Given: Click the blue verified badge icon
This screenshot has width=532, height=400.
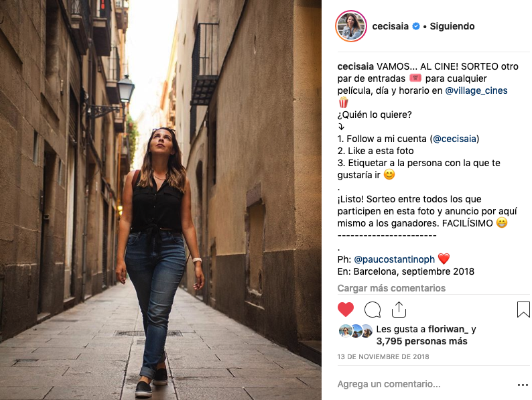Looking at the screenshot, I should tap(415, 26).
